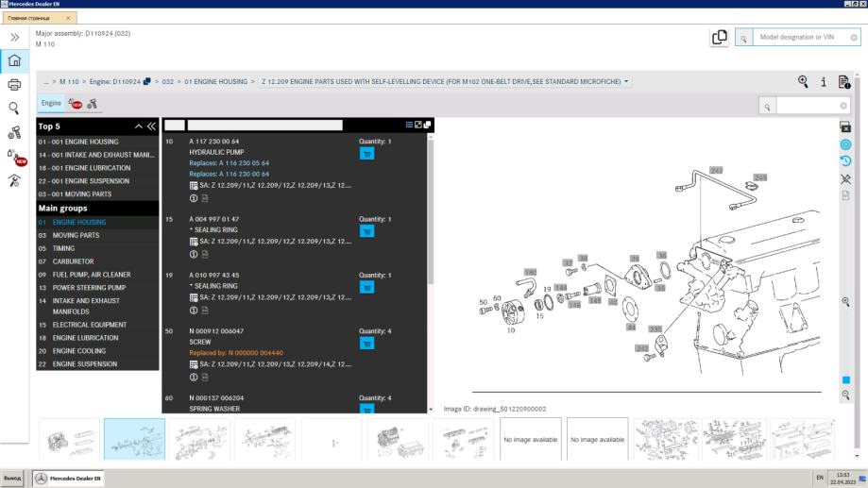Viewport: 868px width, 488px height.
Task: Go to 01 ENGINE HOUSING in breadcrumb
Action: tap(216, 81)
